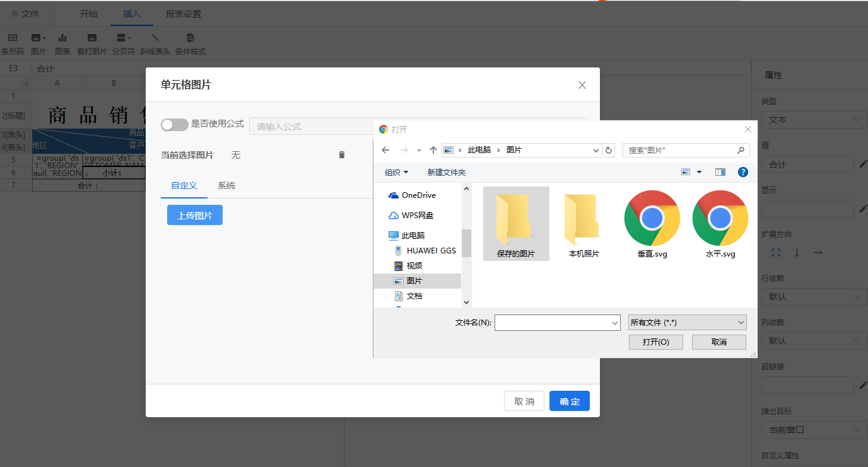Click the diagonal header (斜线表头) icon
This screenshot has height=467, width=868.
click(155, 38)
